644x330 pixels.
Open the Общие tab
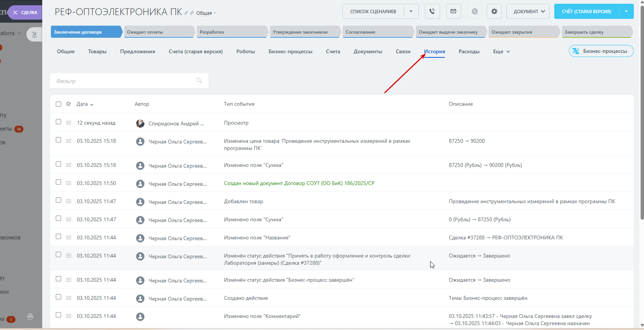(66, 51)
